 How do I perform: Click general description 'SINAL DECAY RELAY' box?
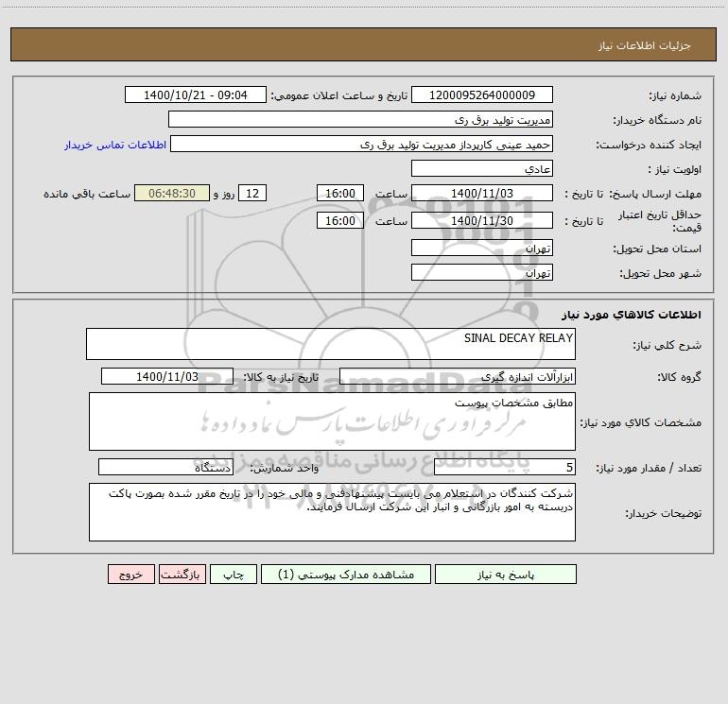click(331, 344)
